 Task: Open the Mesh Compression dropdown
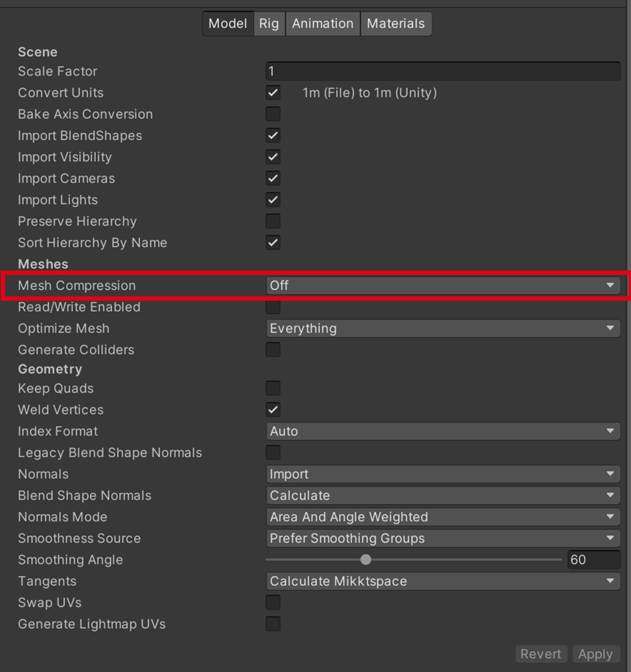click(x=443, y=285)
